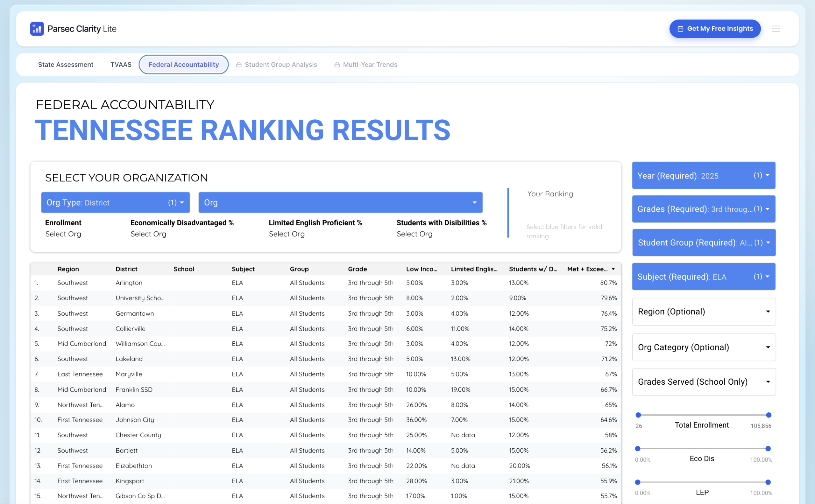
Task: Click the 79.6% score value
Action: point(609,298)
